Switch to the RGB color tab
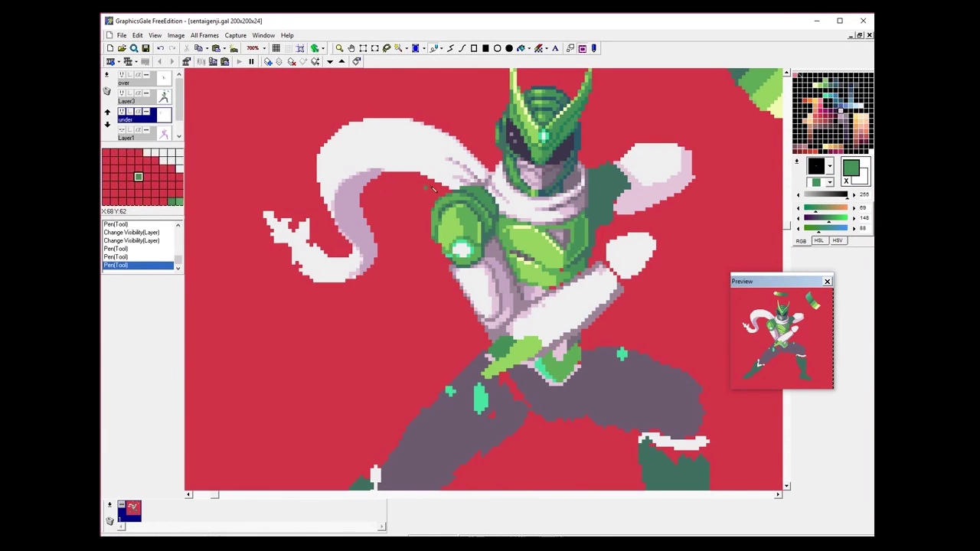Image resolution: width=980 pixels, height=551 pixels. coord(801,241)
